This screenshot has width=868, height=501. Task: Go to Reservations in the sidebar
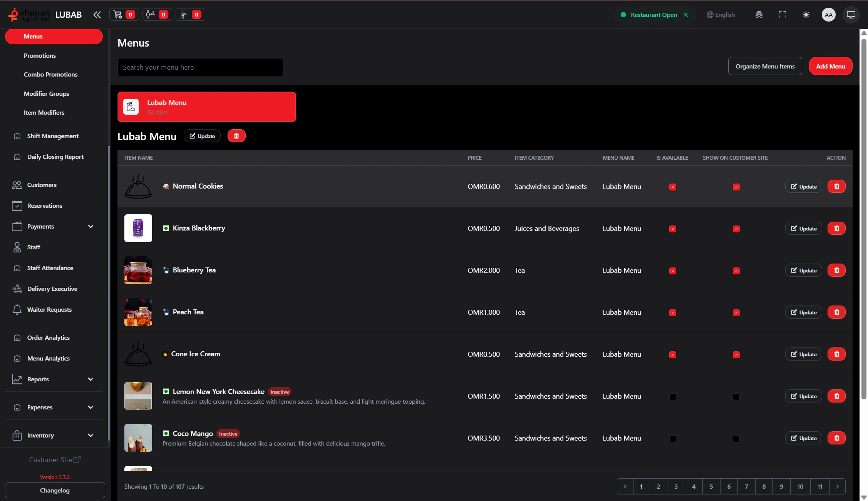(45, 206)
